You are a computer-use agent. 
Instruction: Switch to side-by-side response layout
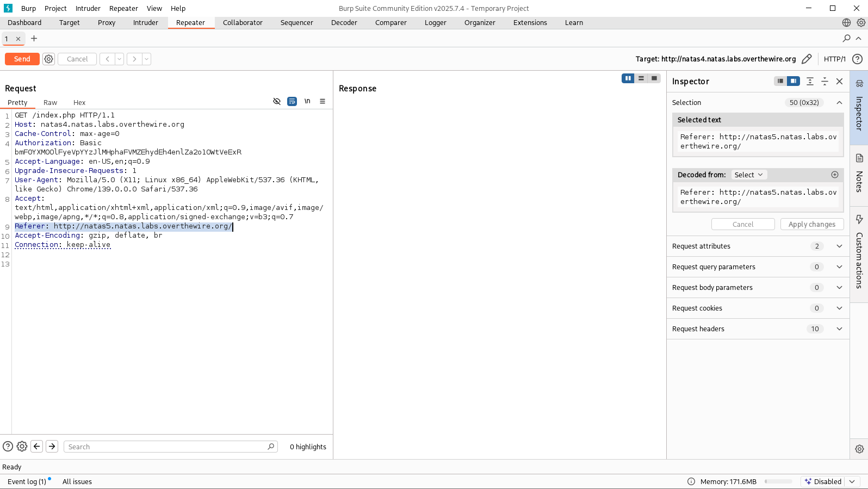click(x=628, y=78)
